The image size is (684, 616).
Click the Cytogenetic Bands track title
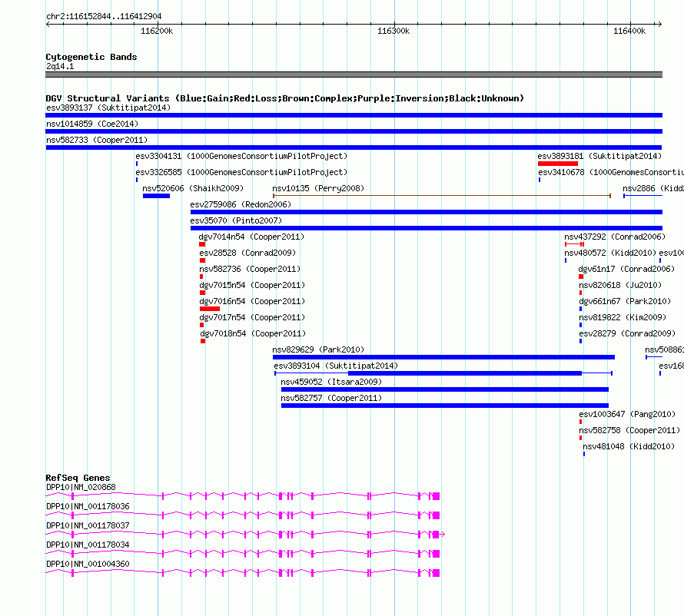click(x=91, y=57)
